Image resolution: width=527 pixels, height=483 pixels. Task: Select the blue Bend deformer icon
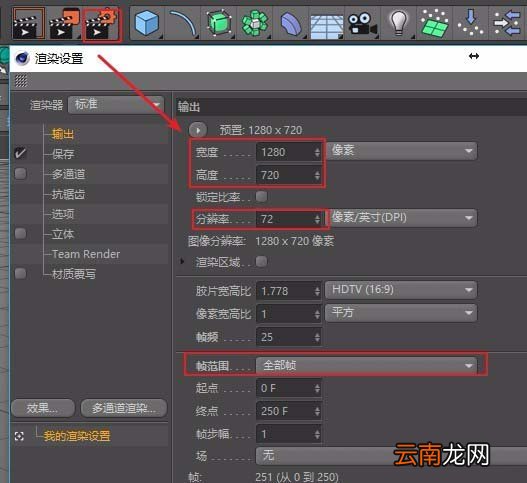point(291,24)
